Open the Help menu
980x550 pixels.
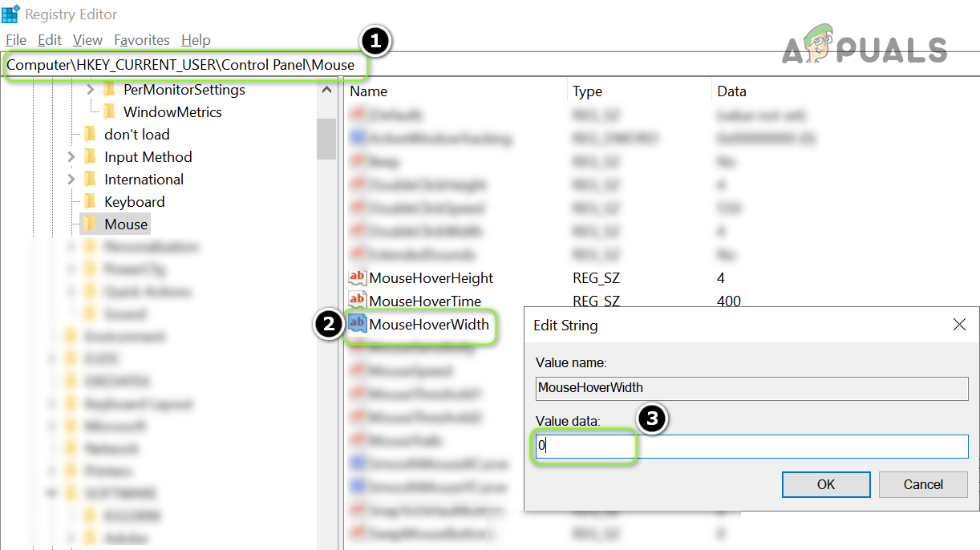tap(196, 40)
